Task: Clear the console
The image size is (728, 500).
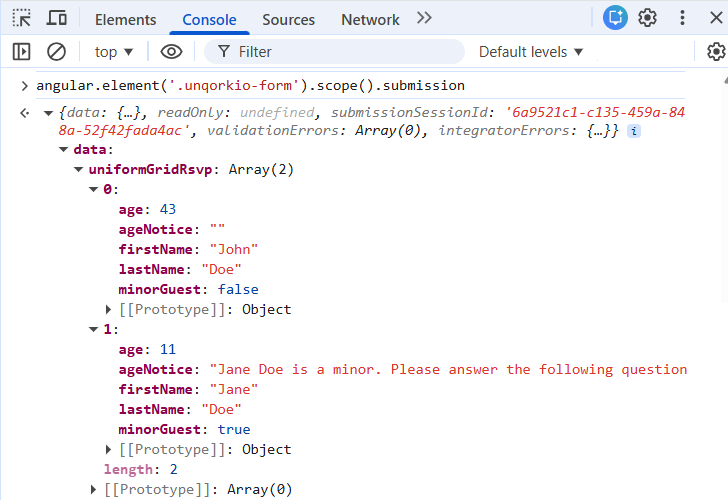Action: coord(56,52)
